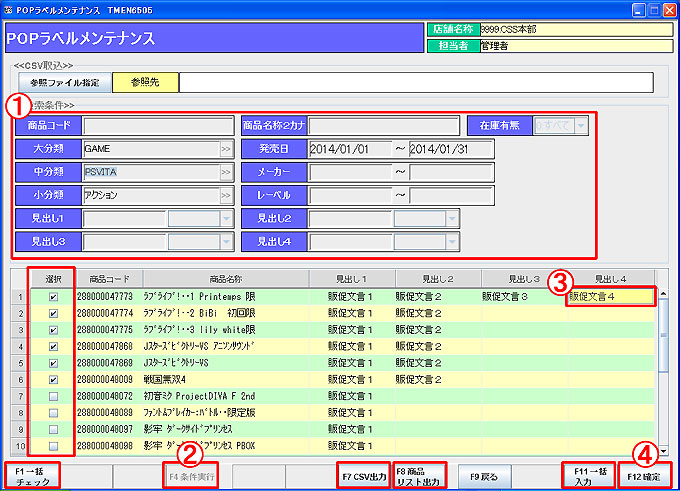Image resolution: width=680 pixels, height=491 pixels.
Task: Check the checkbox for 288000048089
Action: [53, 413]
